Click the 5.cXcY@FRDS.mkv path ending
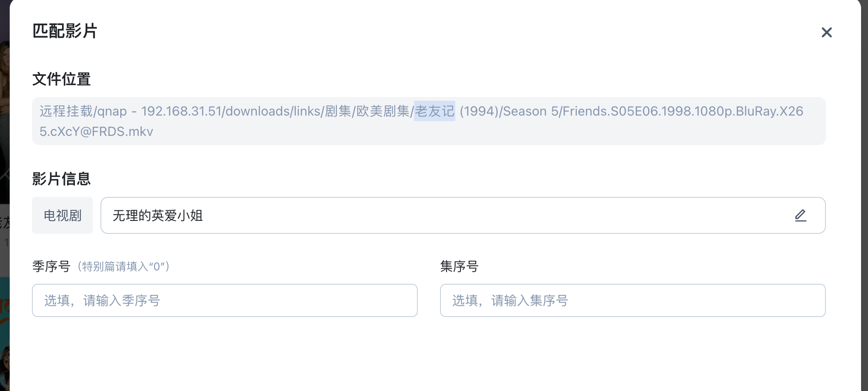Screen dimensions: 868x391 coord(96,132)
